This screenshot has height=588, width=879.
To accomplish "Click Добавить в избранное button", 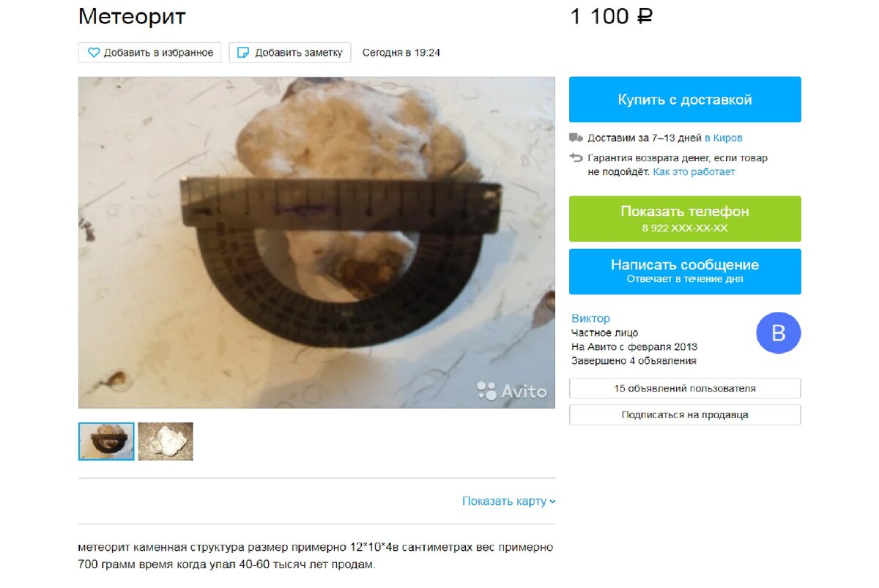I will [150, 53].
